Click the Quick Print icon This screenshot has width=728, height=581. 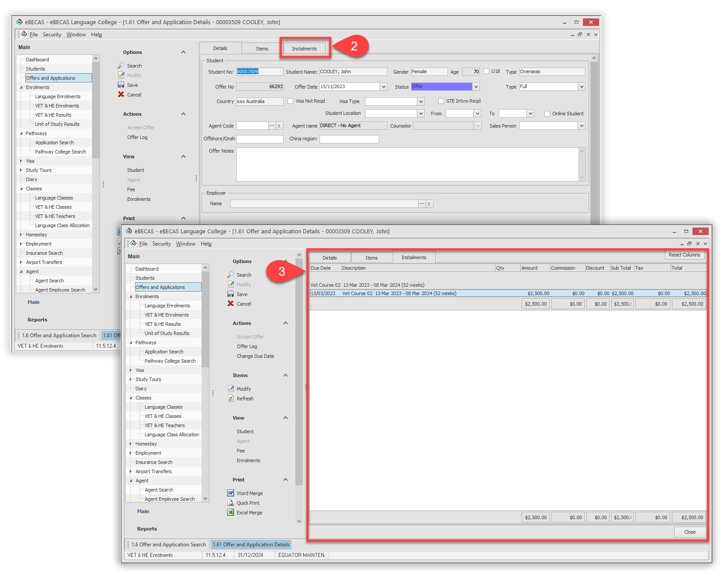tap(231, 503)
